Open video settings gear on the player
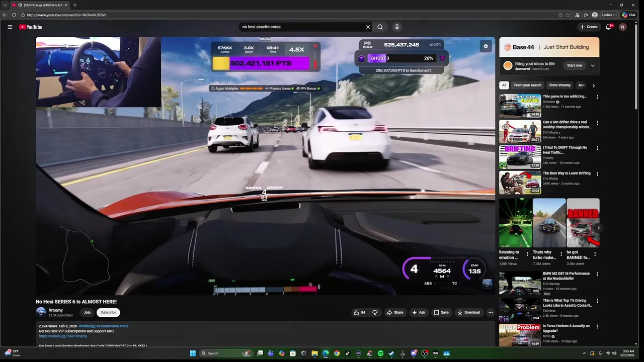This screenshot has height=362, width=644. pyautogui.click(x=486, y=46)
